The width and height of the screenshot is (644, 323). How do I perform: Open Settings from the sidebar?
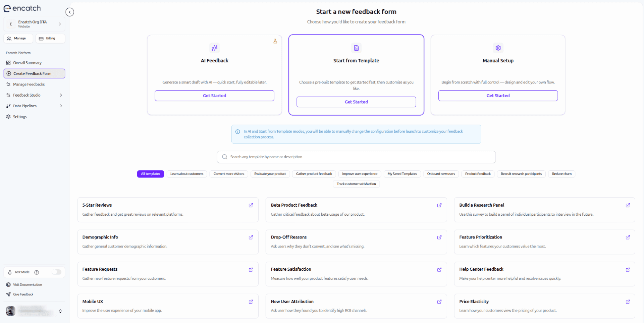click(19, 117)
